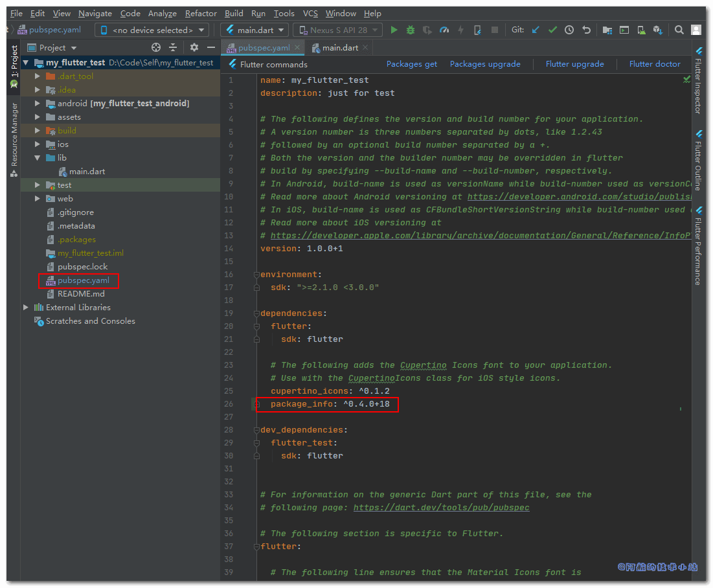Toggle the Flutter Inspector side panel
Screen dimensions: 713x588
[x=698, y=81]
